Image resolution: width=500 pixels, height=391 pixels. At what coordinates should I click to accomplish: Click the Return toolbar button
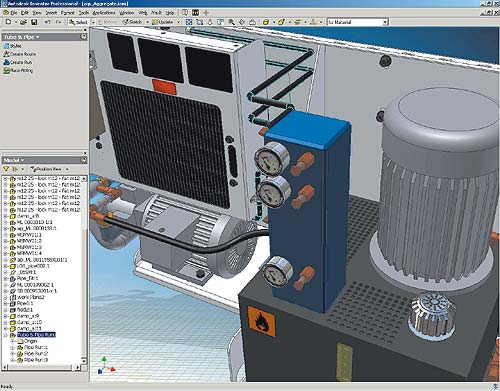107,22
